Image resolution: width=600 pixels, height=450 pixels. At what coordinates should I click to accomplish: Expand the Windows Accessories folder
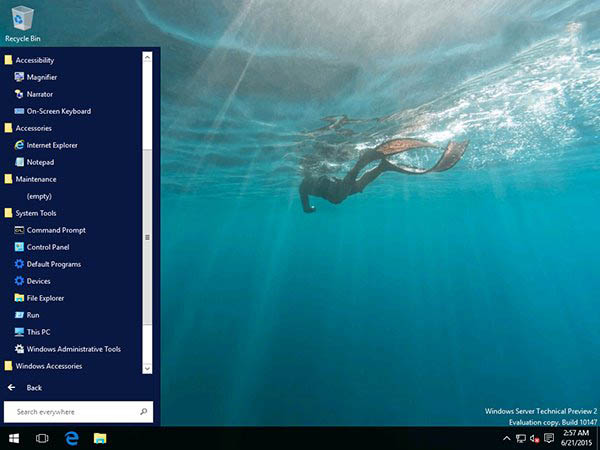pos(43,366)
